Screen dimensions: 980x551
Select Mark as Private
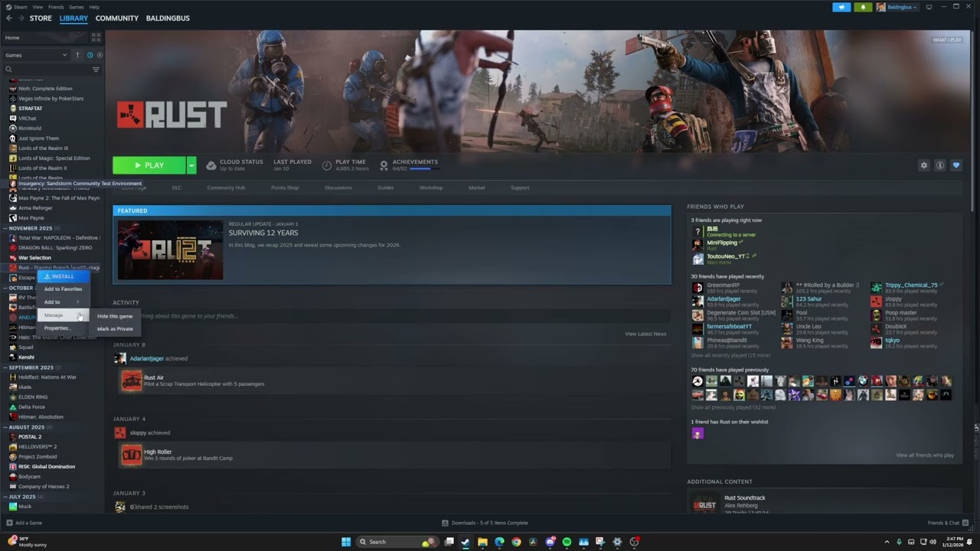[x=115, y=329]
